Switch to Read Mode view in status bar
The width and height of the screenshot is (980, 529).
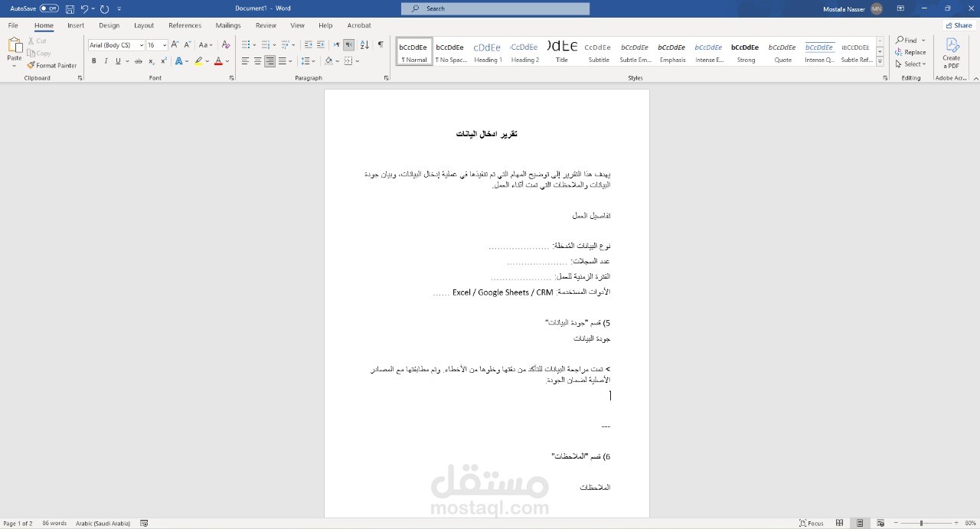click(840, 523)
